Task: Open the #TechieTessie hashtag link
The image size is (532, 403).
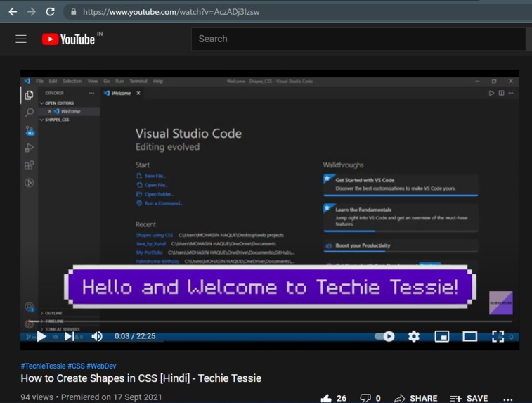Action: pos(43,366)
